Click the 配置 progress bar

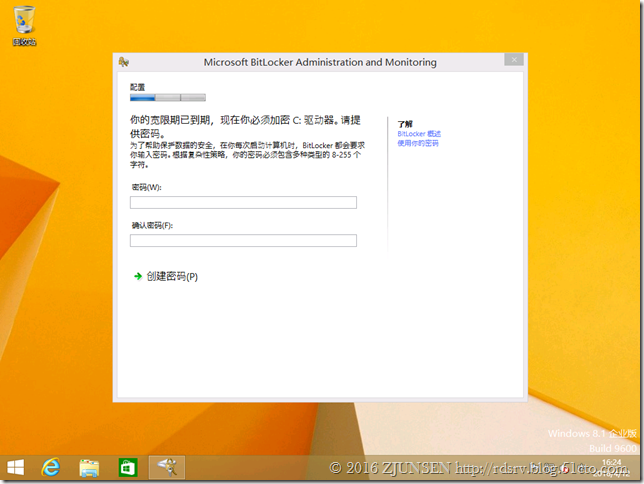click(168, 97)
